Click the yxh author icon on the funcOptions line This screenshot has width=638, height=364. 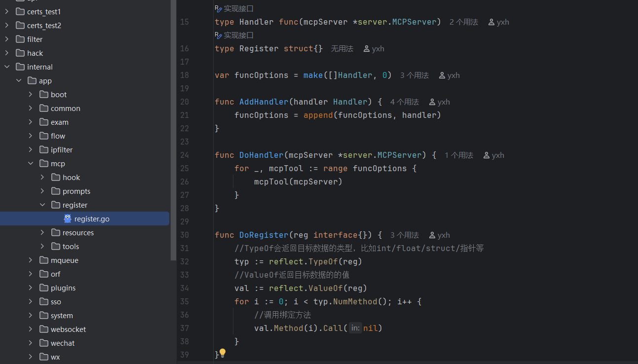click(x=442, y=75)
